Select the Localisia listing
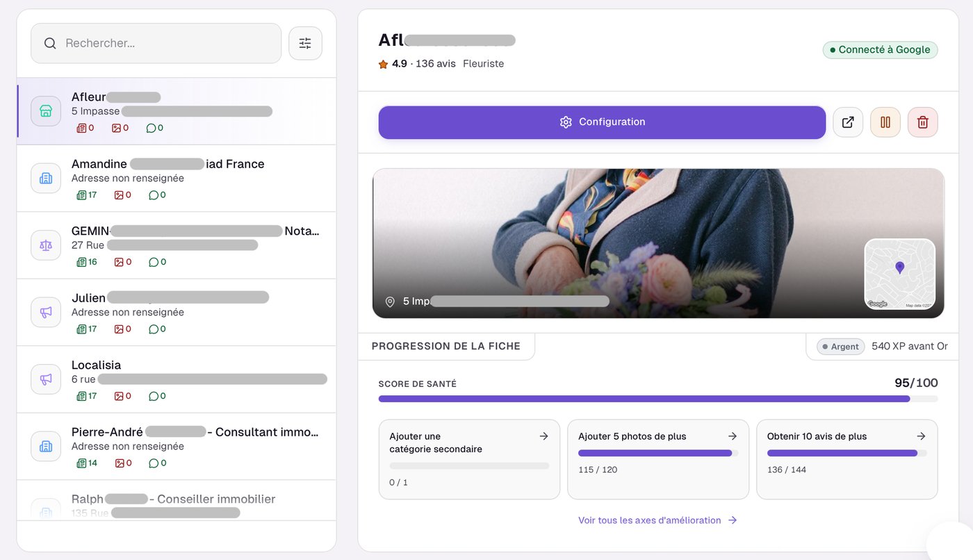The image size is (973, 560). (177, 380)
